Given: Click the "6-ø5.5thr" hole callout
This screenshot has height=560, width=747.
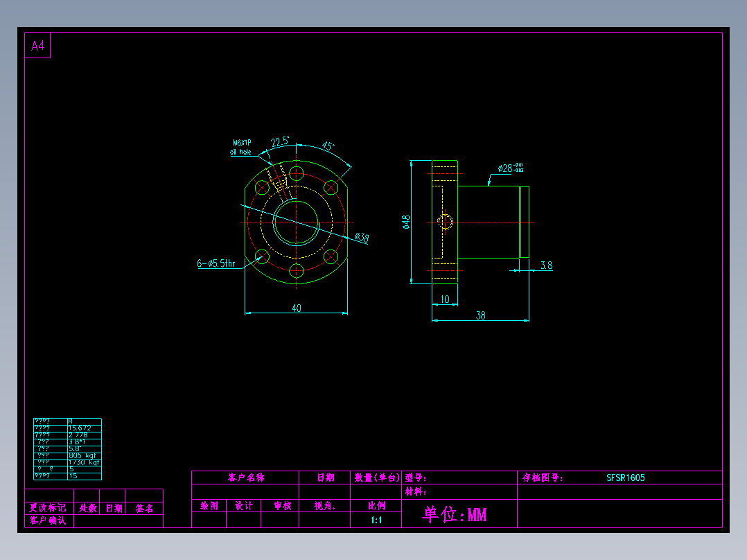Looking at the screenshot, I should point(216,263).
